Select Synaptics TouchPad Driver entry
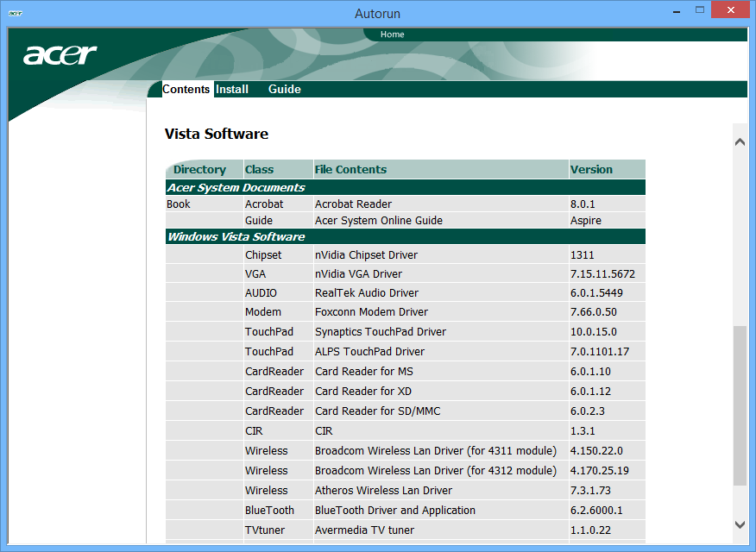756x552 pixels. 380,332
